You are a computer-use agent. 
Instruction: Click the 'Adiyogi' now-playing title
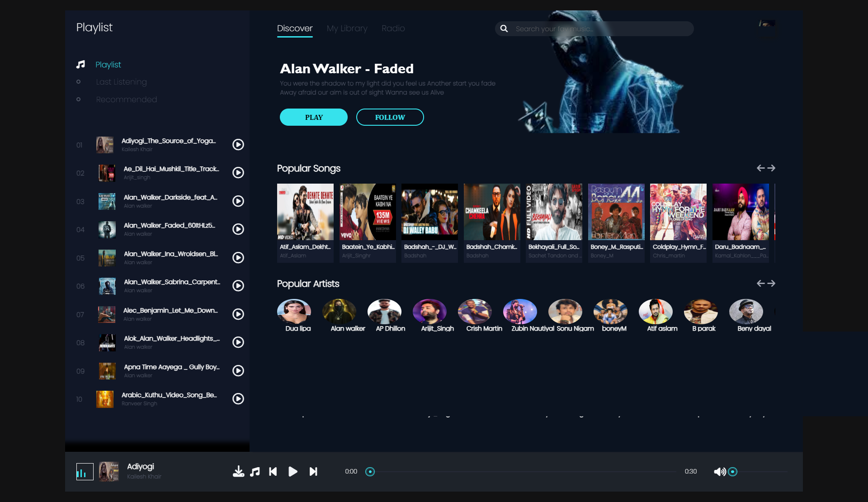tap(141, 466)
